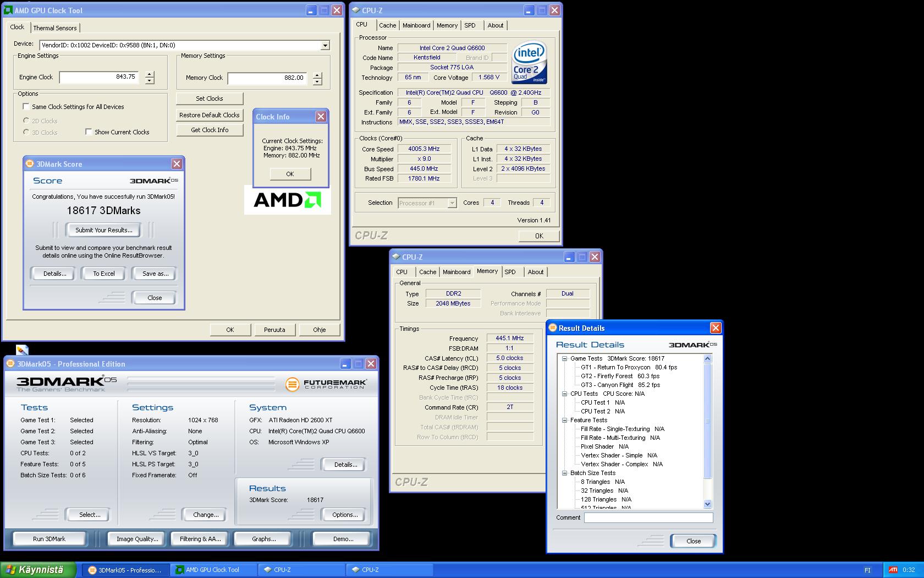This screenshot has width=924, height=578.
Task: Click the Comment input field in Result Details
Action: pyautogui.click(x=648, y=517)
